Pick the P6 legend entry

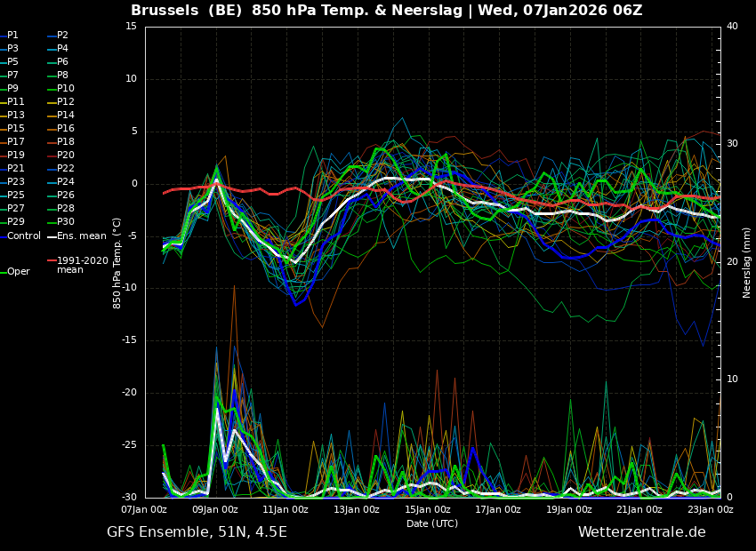58,61
